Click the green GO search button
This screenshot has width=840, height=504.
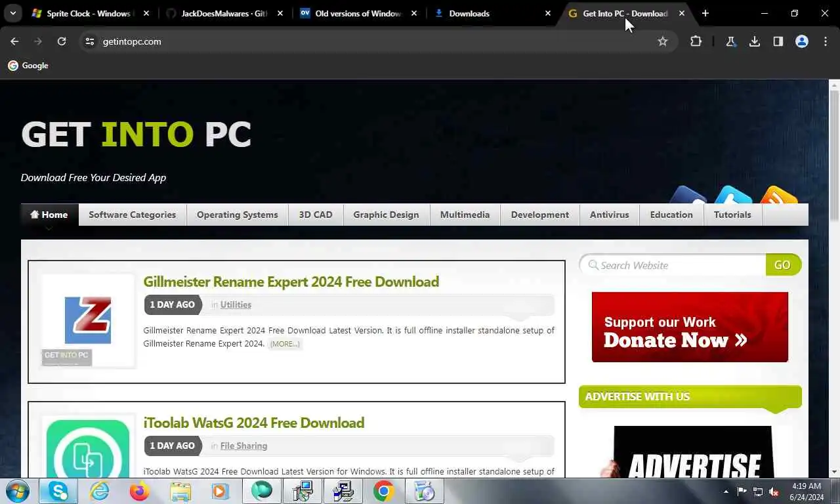[x=783, y=265]
